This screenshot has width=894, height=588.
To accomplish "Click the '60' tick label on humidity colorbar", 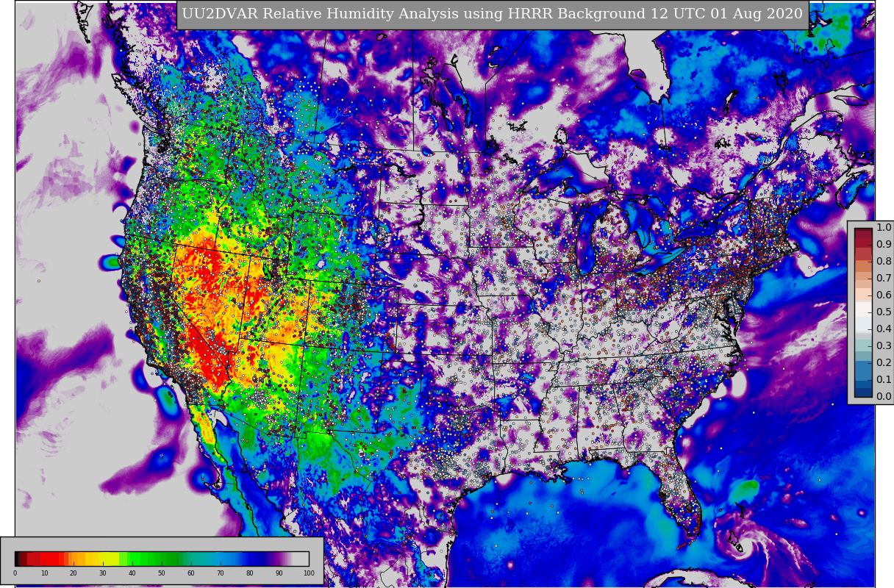I will tap(191, 573).
